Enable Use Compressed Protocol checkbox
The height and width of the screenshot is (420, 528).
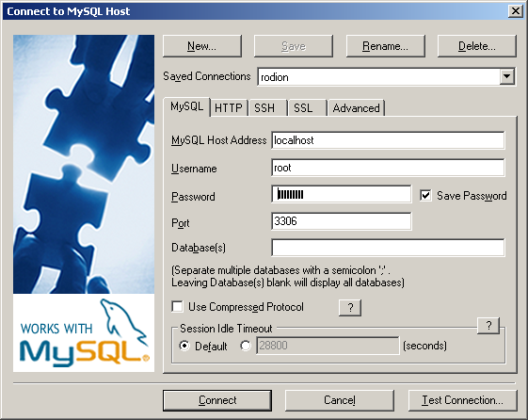[x=178, y=306]
